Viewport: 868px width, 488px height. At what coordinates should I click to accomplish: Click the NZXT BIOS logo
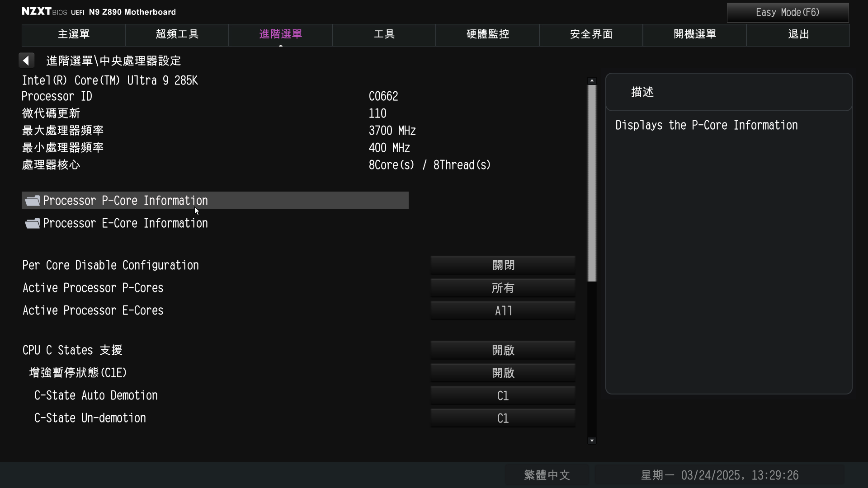pos(44,12)
